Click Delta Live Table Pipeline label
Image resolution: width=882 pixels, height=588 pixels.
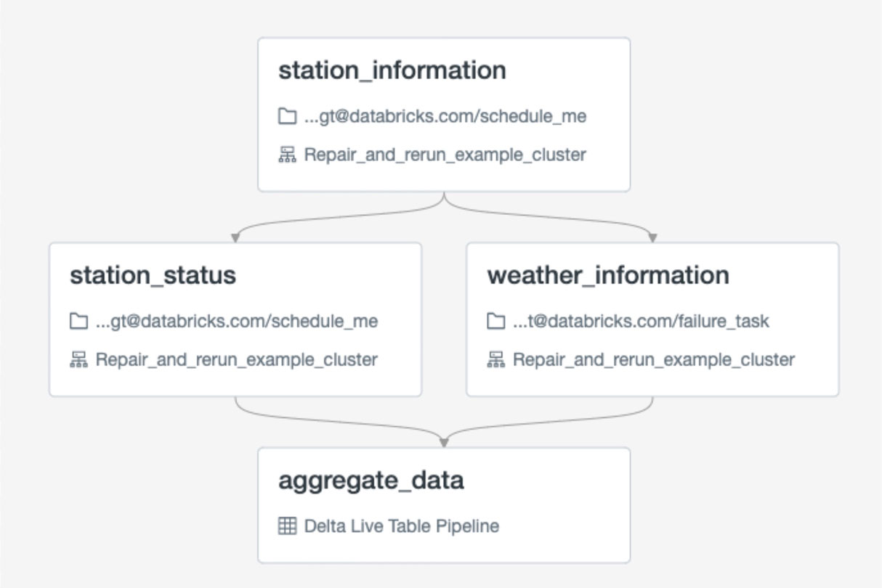point(401,526)
